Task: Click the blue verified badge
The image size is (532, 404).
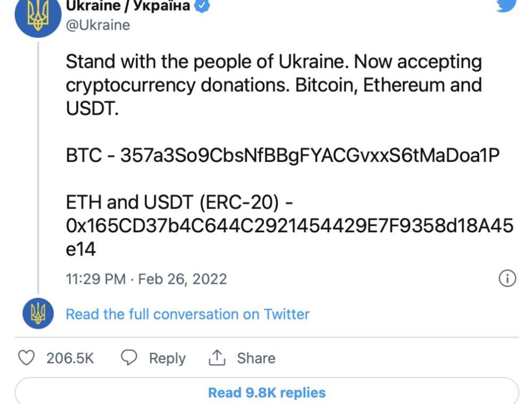Action: 203,6
